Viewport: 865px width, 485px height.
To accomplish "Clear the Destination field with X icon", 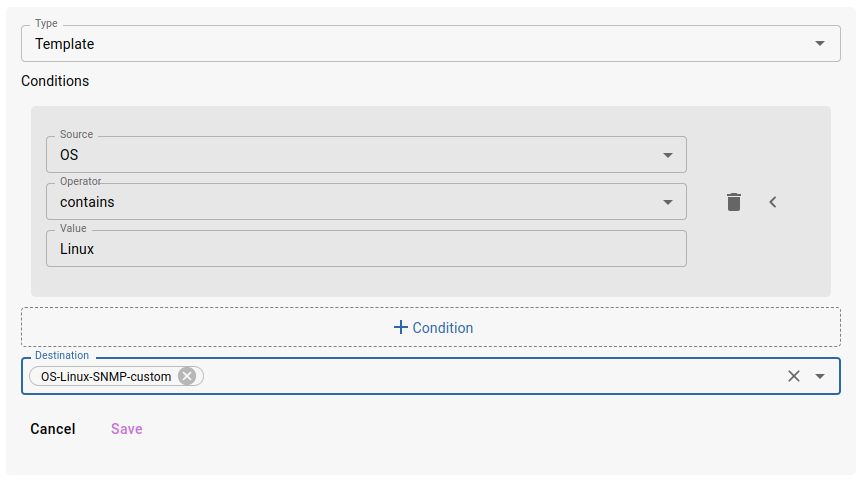I will [x=794, y=376].
